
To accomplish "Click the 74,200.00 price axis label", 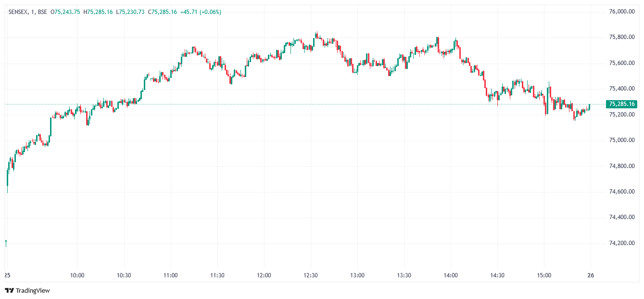I will [621, 243].
